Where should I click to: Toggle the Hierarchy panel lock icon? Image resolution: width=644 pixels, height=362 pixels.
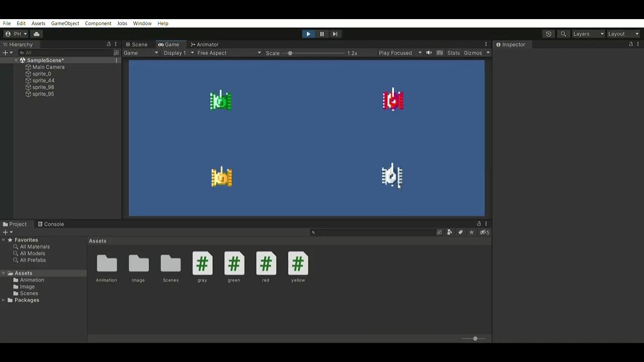pyautogui.click(x=109, y=44)
